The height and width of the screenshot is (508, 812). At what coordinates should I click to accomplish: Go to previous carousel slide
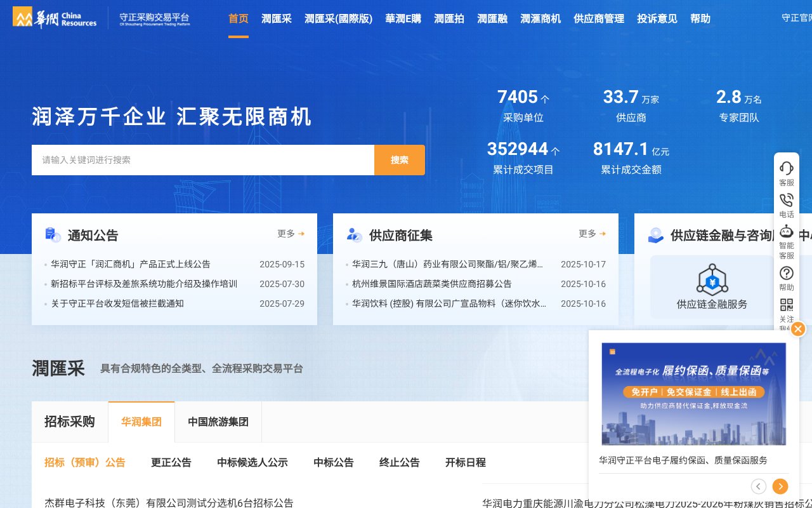point(759,486)
